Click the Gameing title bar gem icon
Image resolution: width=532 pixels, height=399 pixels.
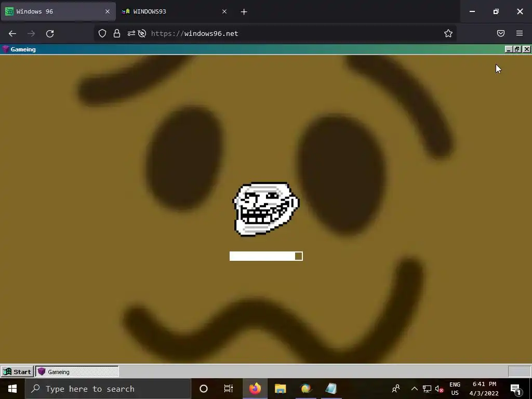tap(5, 49)
